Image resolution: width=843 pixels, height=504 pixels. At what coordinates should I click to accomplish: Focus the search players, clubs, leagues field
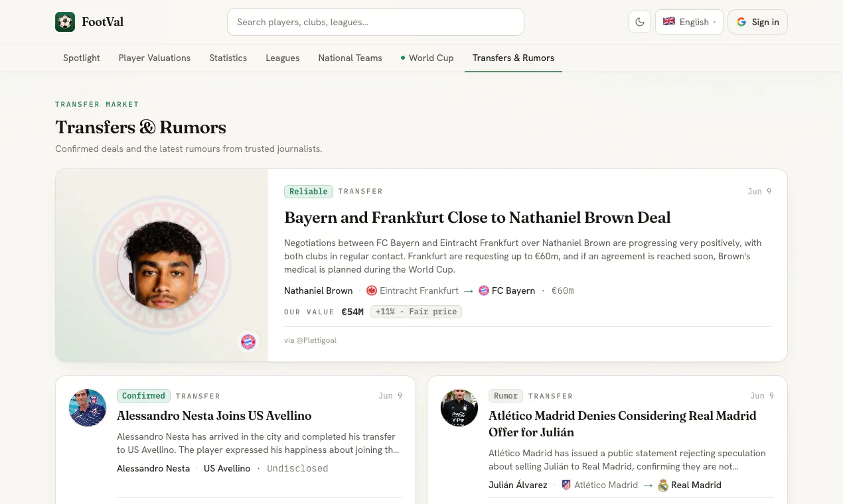point(376,22)
